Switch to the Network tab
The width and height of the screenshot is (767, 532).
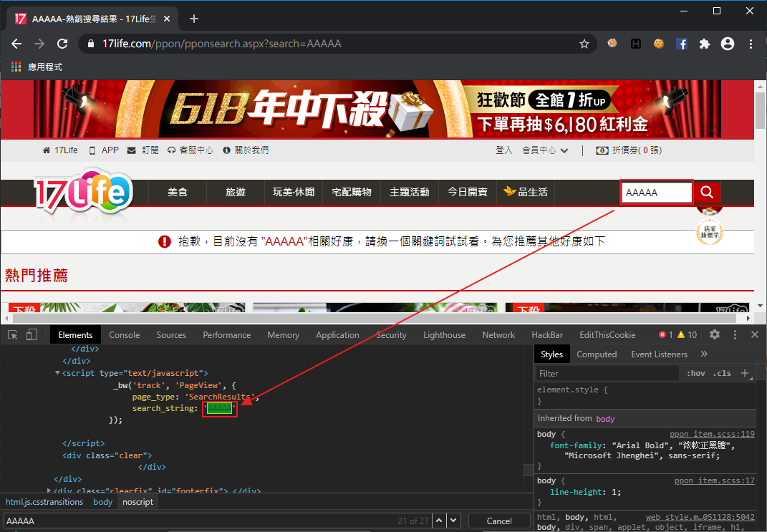(x=498, y=335)
